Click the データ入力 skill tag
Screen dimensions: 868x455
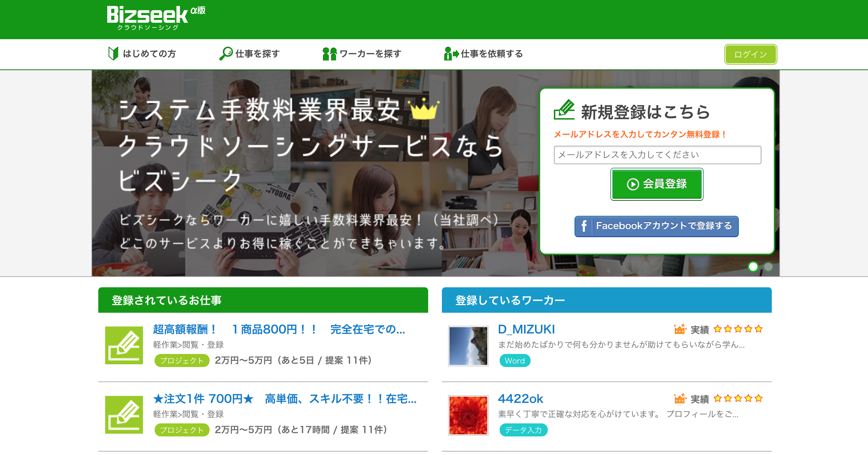[523, 430]
